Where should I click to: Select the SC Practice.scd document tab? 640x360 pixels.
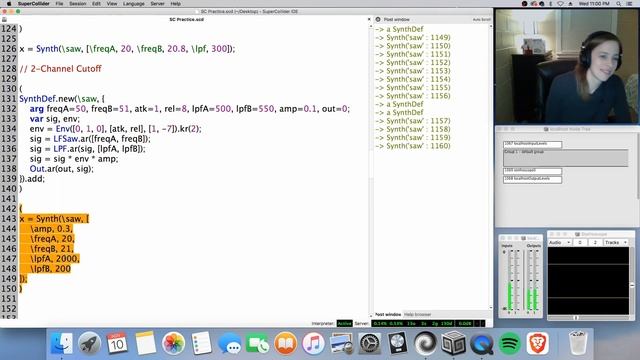tap(186, 19)
